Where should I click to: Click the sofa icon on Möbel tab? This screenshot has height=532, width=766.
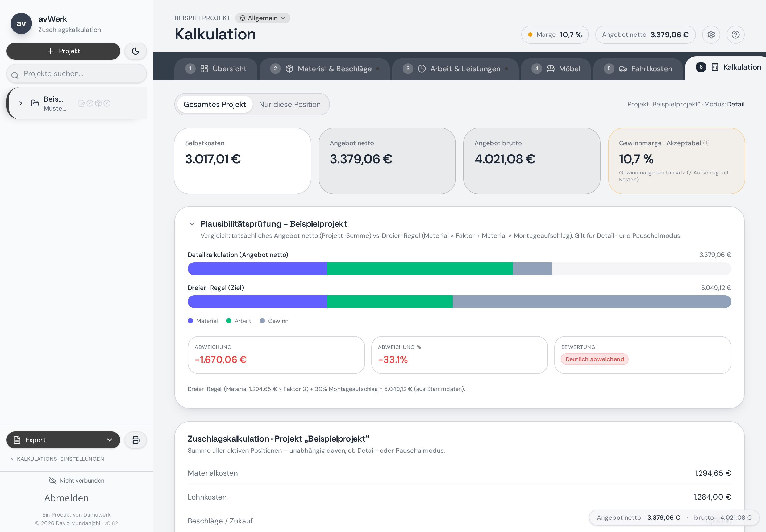point(551,69)
